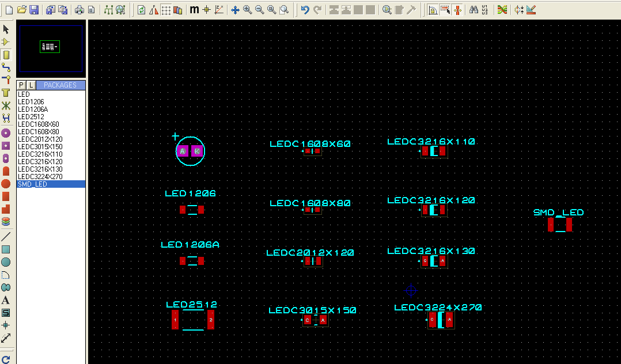Image resolution: width=621 pixels, height=364 pixels.
Task: Select LED1206 in packages list
Action: [x=51, y=102]
